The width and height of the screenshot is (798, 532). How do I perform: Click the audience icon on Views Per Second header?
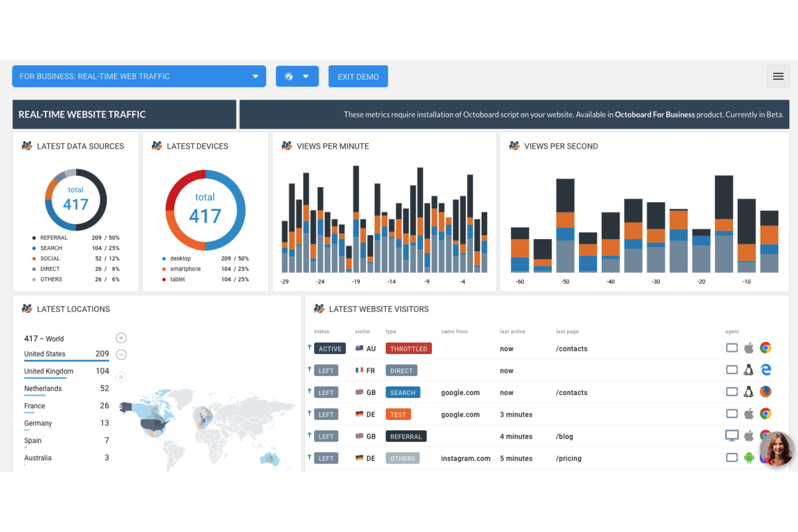point(514,146)
